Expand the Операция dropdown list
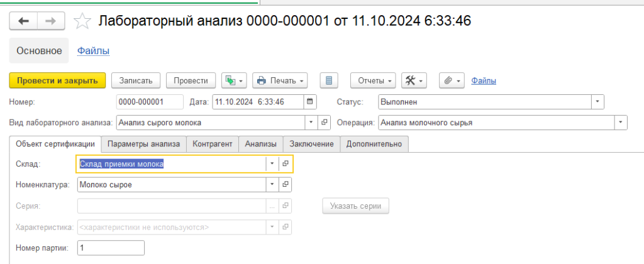 click(621, 123)
